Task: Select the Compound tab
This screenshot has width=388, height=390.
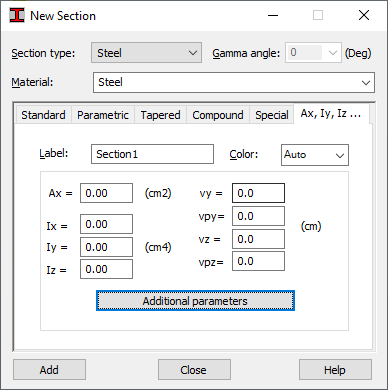Action: click(x=218, y=115)
